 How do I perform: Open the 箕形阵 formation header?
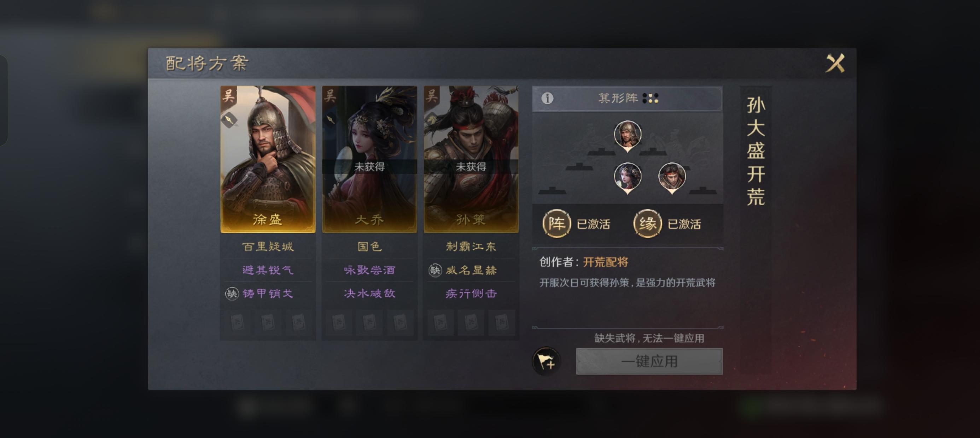tap(627, 99)
